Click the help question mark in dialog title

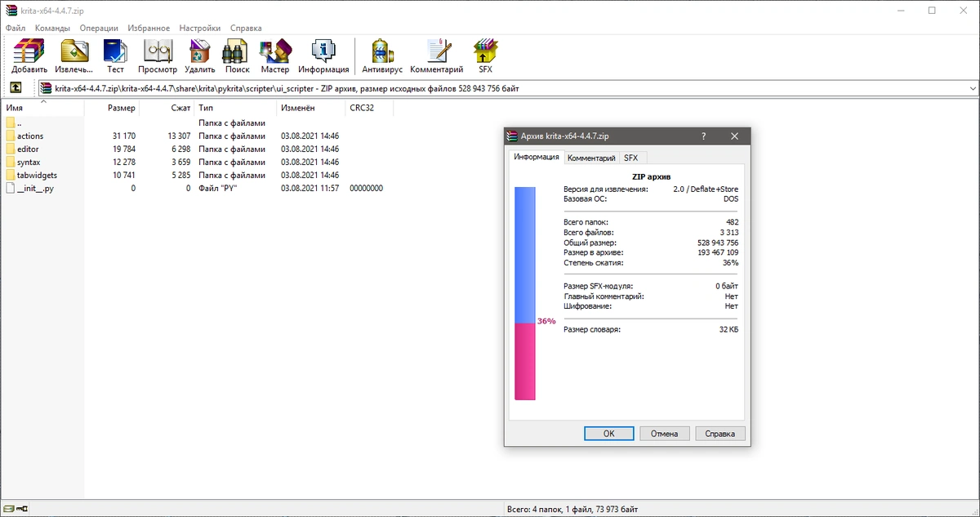pyautogui.click(x=704, y=136)
